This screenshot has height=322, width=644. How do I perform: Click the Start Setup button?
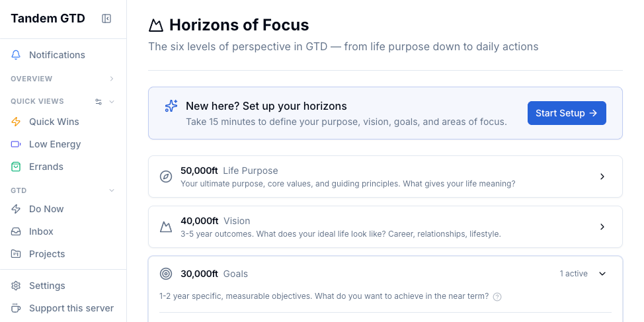point(566,113)
